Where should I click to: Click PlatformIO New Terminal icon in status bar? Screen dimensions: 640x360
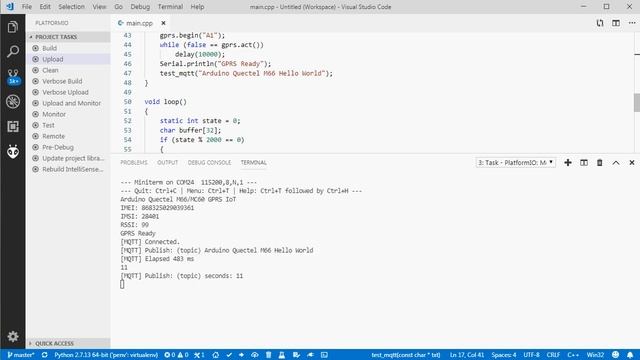tap(324, 355)
